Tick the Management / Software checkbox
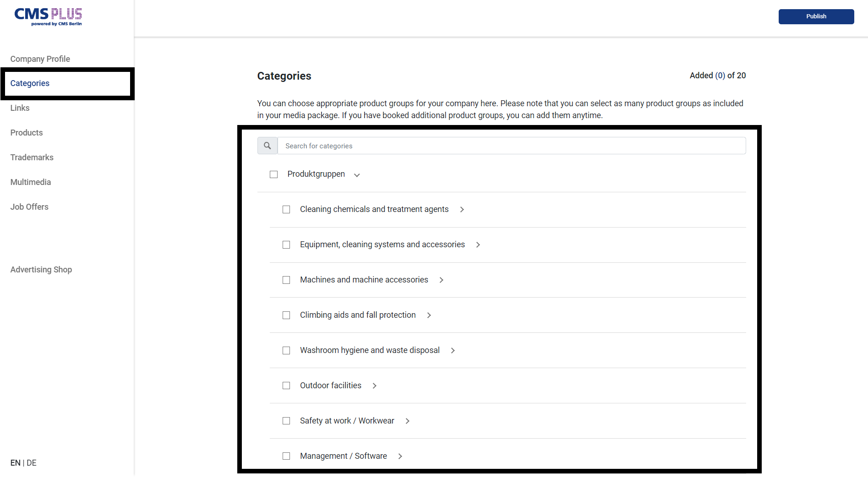 tap(286, 456)
